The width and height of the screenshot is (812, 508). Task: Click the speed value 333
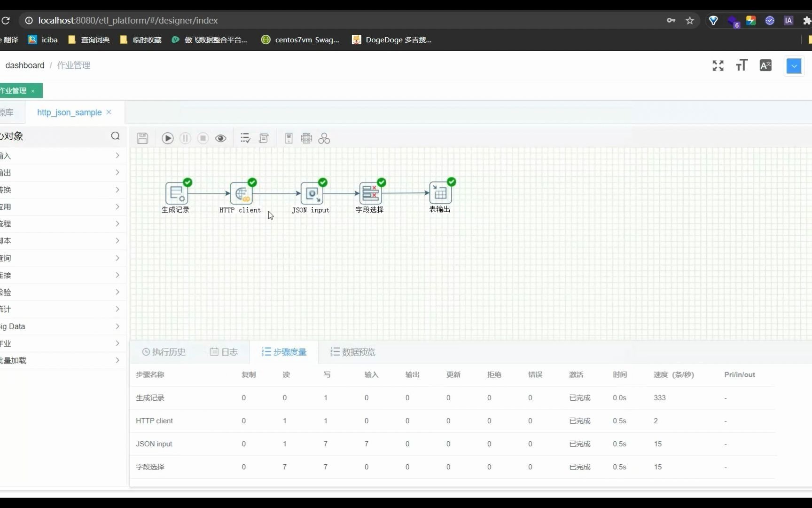660,397
